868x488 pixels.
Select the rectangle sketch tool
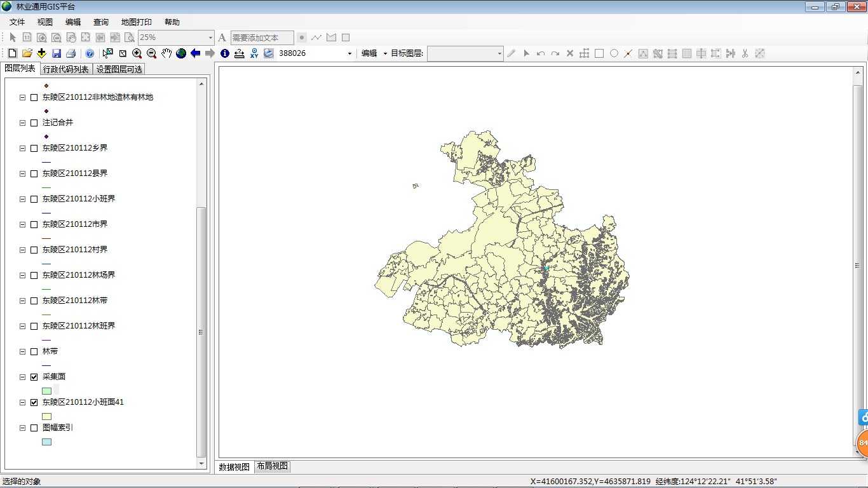tap(599, 53)
